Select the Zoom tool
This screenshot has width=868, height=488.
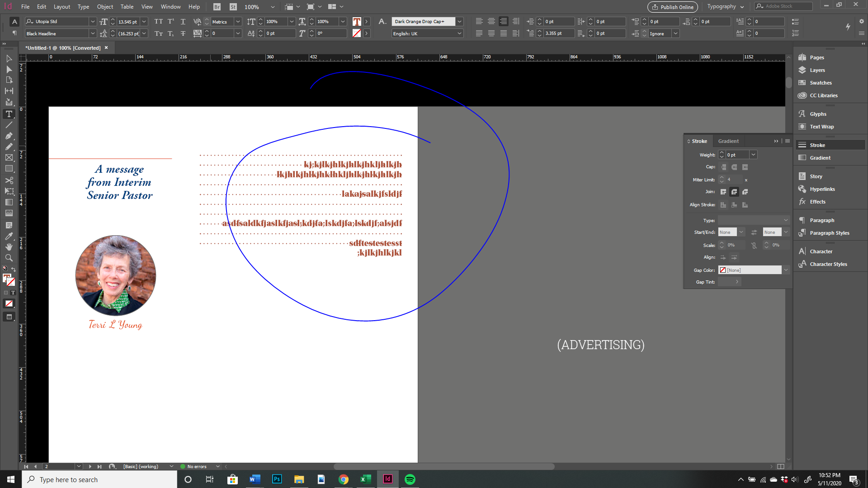point(9,258)
